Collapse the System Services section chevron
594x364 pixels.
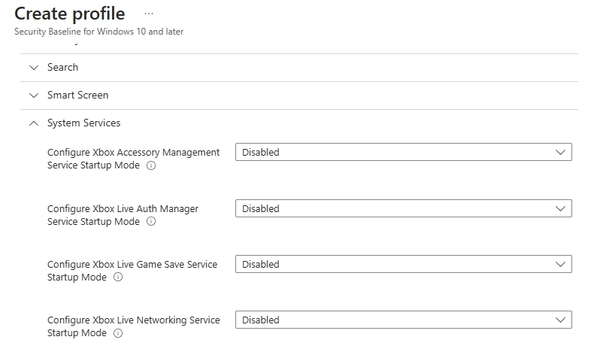pos(33,123)
